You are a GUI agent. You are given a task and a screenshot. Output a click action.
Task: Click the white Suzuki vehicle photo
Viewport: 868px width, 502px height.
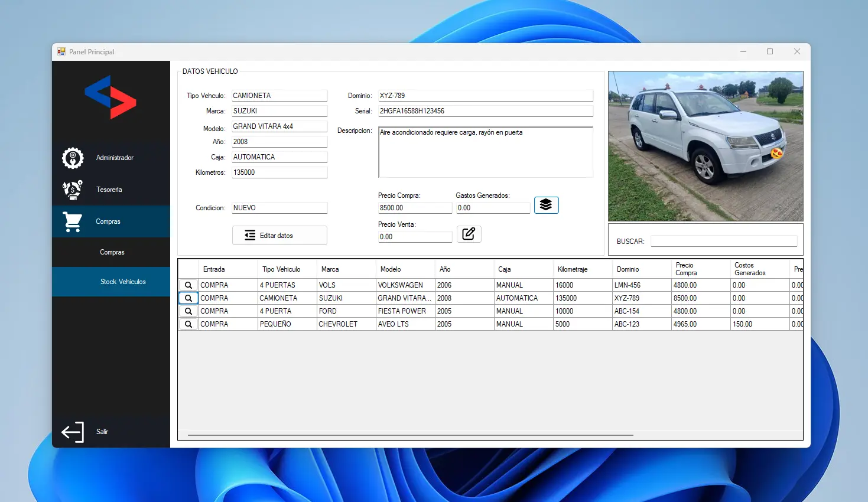click(x=706, y=146)
